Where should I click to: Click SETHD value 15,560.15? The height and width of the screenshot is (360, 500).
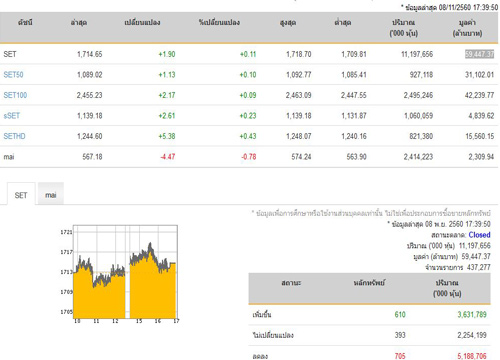(x=479, y=136)
